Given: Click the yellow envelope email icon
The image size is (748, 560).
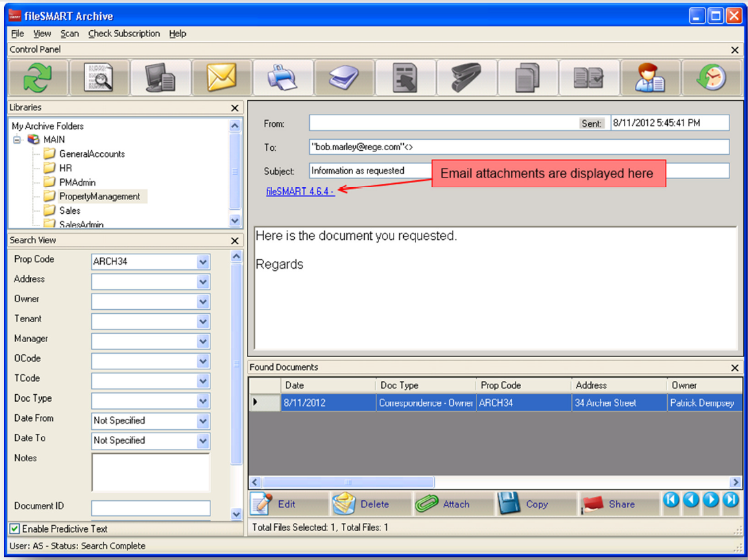Looking at the screenshot, I should 221,77.
